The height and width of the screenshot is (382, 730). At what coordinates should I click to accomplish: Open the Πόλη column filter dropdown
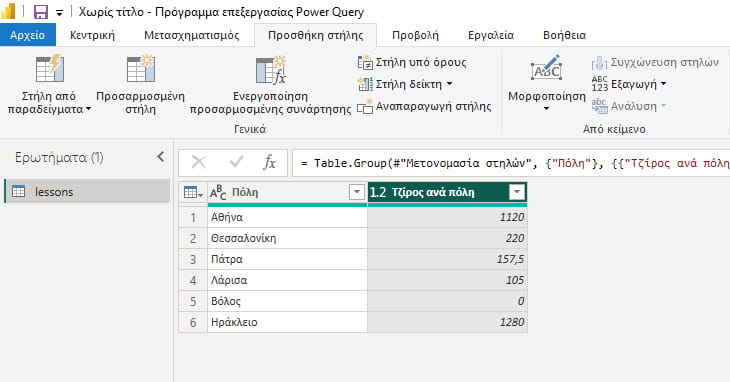357,192
